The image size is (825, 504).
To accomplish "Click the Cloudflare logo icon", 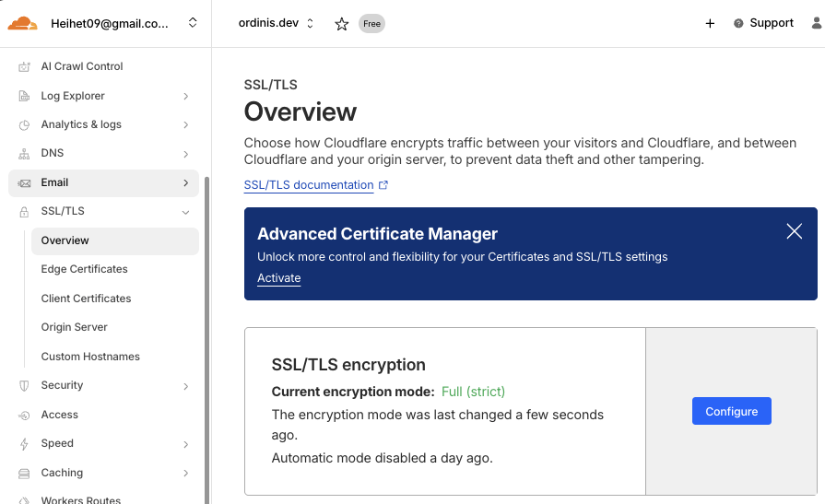I will click(23, 23).
